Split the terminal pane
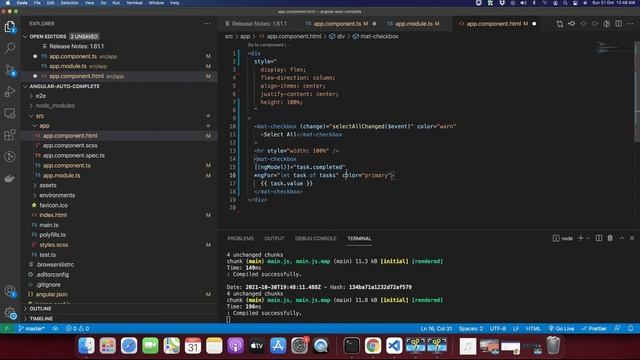The width and height of the screenshot is (640, 360). [598, 238]
